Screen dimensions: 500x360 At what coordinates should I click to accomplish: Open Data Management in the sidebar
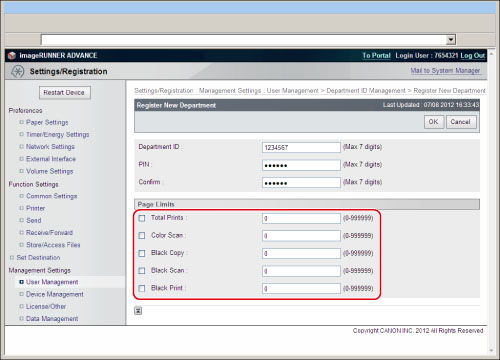(x=52, y=319)
